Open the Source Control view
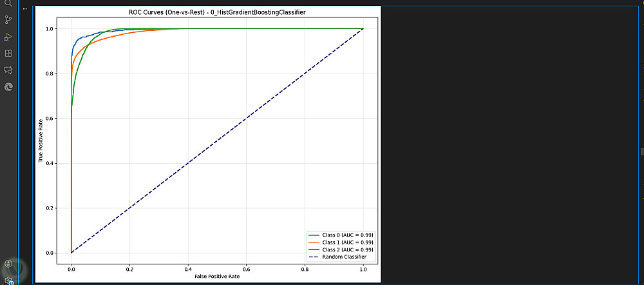Screen dimensions: 644x285 coord(8,20)
